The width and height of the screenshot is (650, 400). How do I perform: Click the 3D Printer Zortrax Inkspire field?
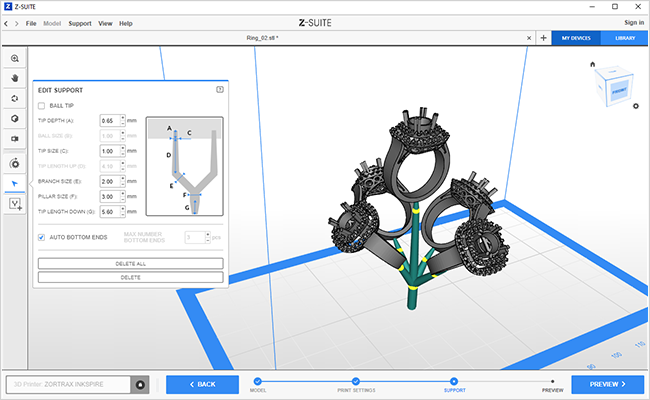(x=68, y=385)
